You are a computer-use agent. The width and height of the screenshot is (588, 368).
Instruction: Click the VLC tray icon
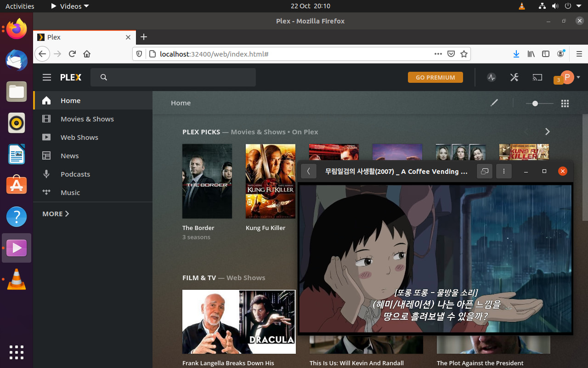coord(521,6)
